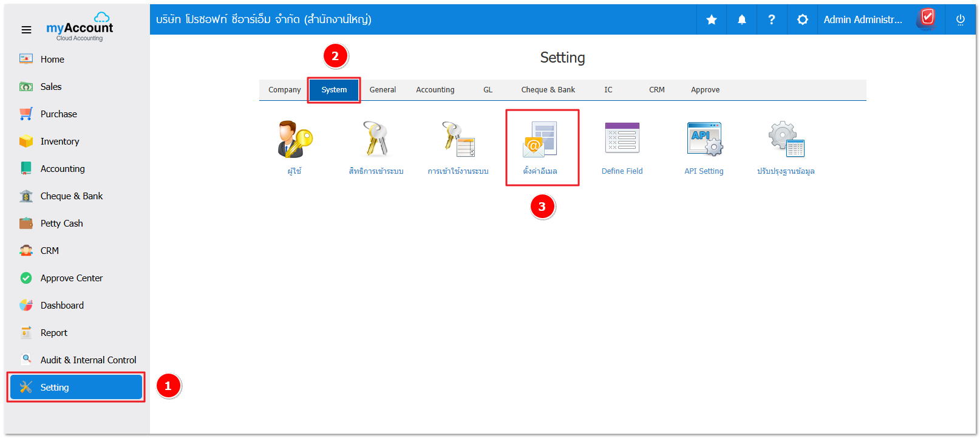Open the API Setting icon
The height and width of the screenshot is (438, 980).
pyautogui.click(x=704, y=140)
